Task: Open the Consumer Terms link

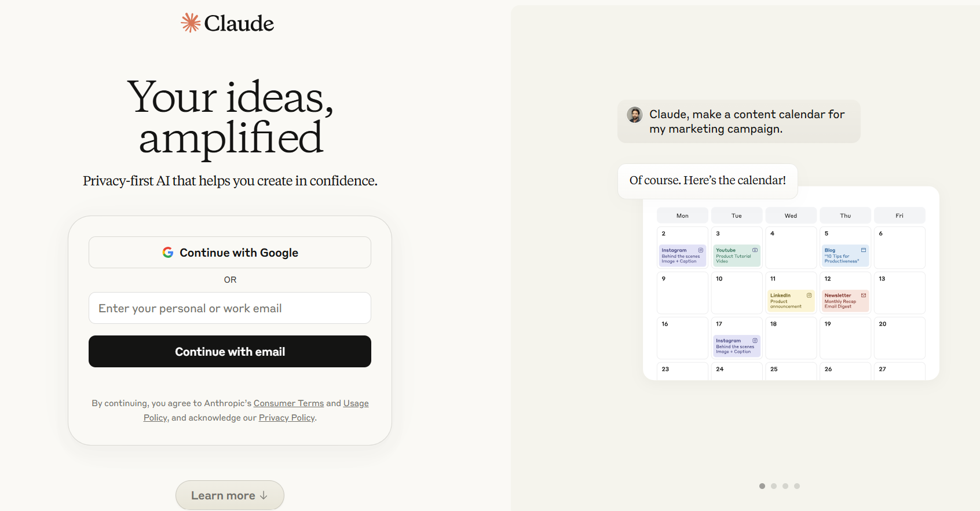Action: [x=288, y=403]
